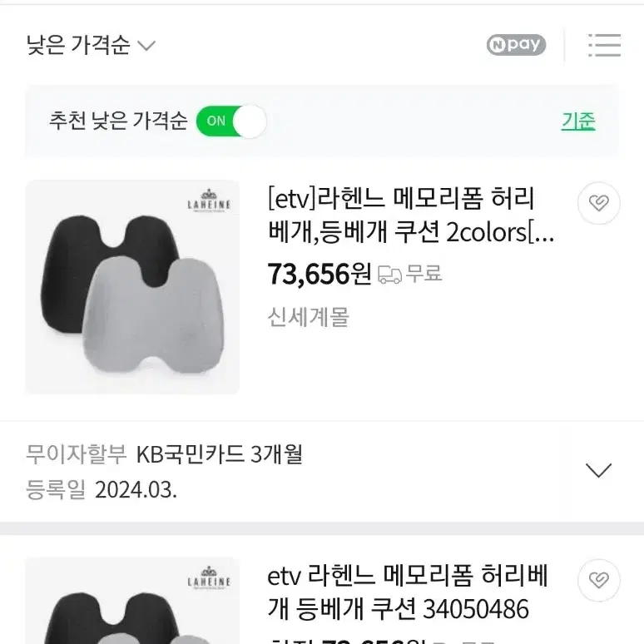This screenshot has height=644, width=644.
Task: Click the KB국민카드 3개월 installment info
Action: coord(220,454)
